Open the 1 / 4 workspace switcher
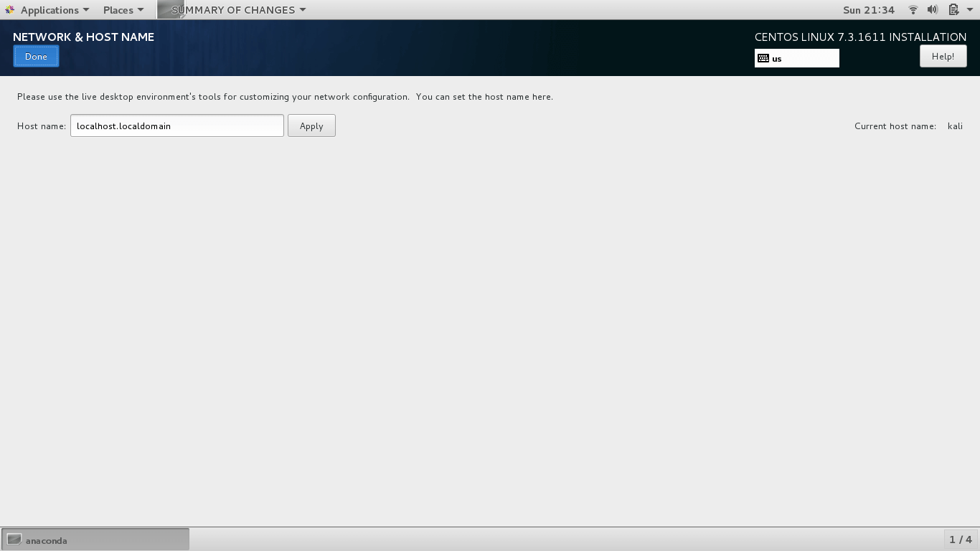This screenshot has height=551, width=980. pyautogui.click(x=961, y=540)
